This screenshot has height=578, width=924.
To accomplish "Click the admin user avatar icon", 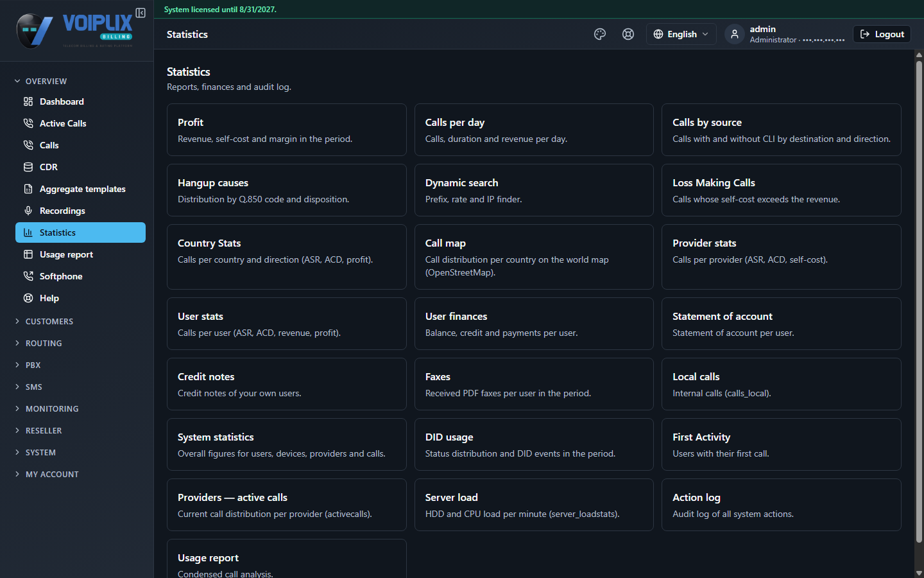I will point(735,34).
